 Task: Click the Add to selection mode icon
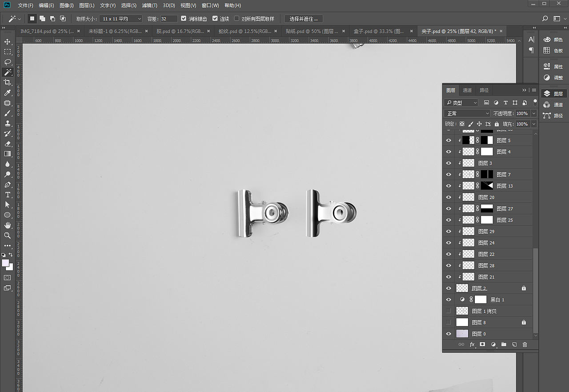[x=42, y=19]
